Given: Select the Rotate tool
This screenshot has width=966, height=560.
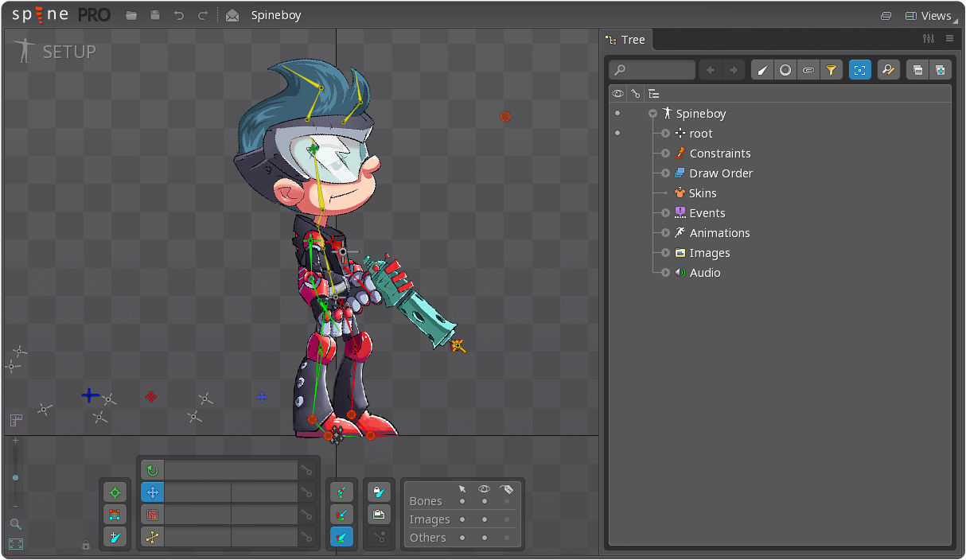Looking at the screenshot, I should tap(152, 470).
